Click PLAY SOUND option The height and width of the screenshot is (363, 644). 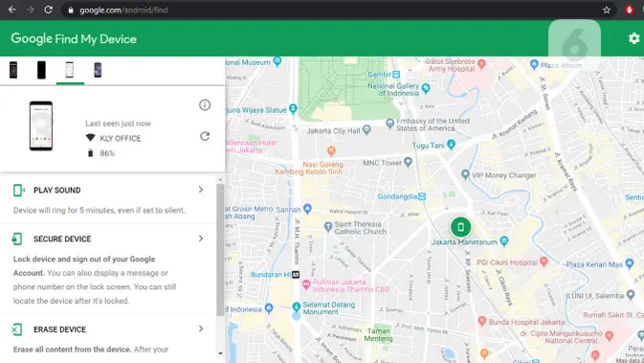57,191
